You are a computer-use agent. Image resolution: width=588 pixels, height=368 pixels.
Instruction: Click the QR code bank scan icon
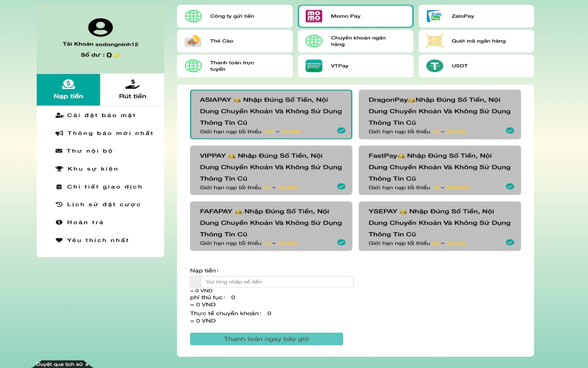point(435,41)
